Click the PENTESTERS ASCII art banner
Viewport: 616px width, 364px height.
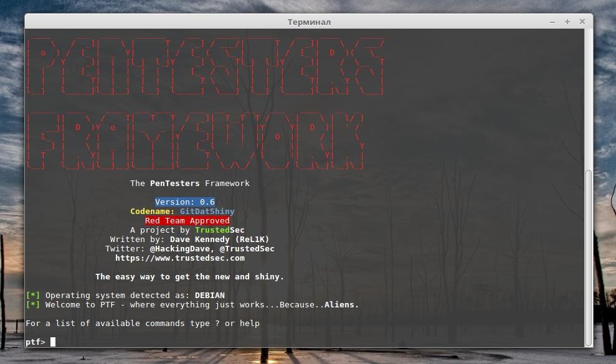pyautogui.click(x=206, y=66)
